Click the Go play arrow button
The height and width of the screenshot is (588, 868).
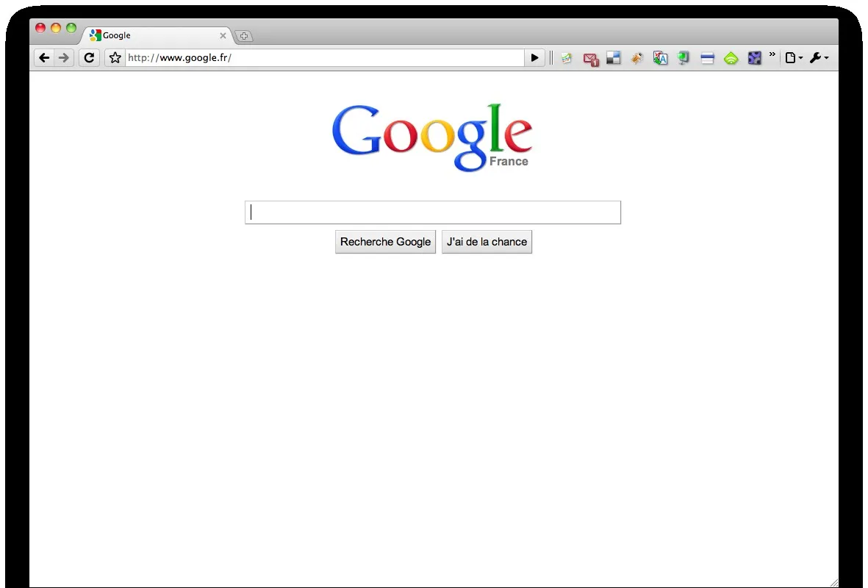pyautogui.click(x=535, y=57)
